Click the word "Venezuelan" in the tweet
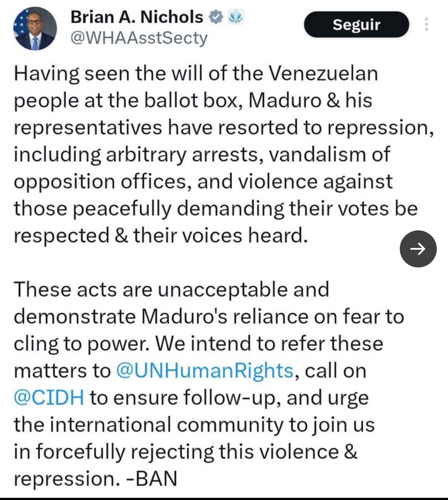 (x=323, y=73)
